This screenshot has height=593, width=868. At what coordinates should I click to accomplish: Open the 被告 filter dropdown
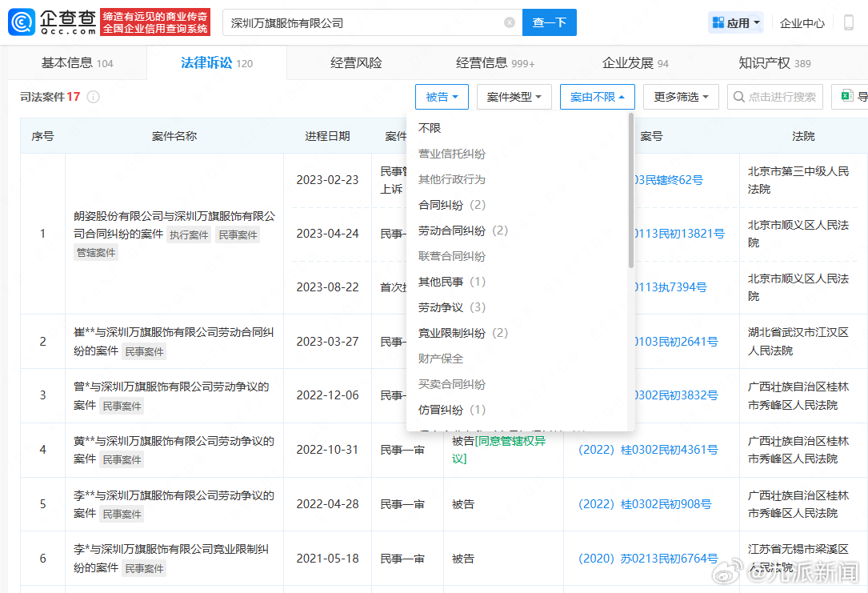[442, 97]
